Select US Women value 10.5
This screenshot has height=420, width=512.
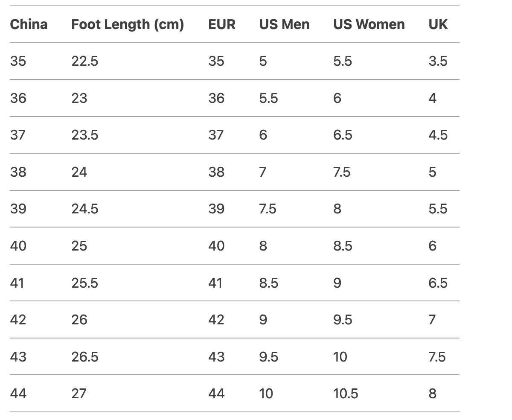click(x=346, y=394)
